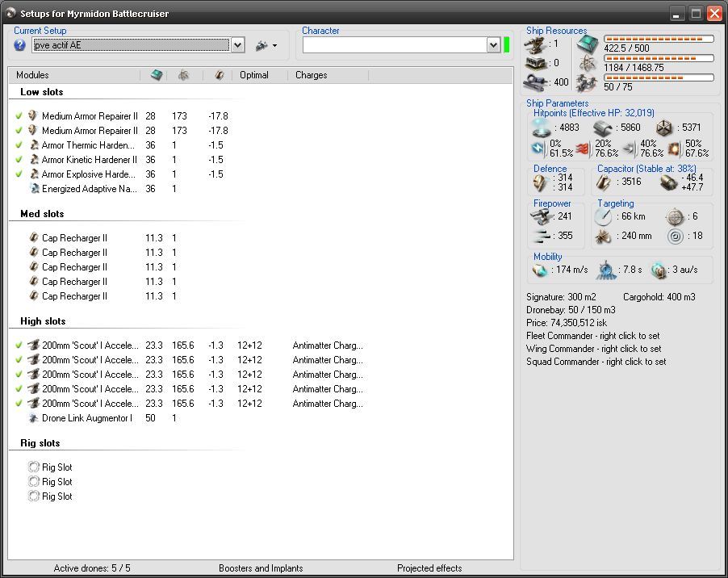Click the turret firepower icon showing 241
The width and height of the screenshot is (728, 578).
coord(541,216)
